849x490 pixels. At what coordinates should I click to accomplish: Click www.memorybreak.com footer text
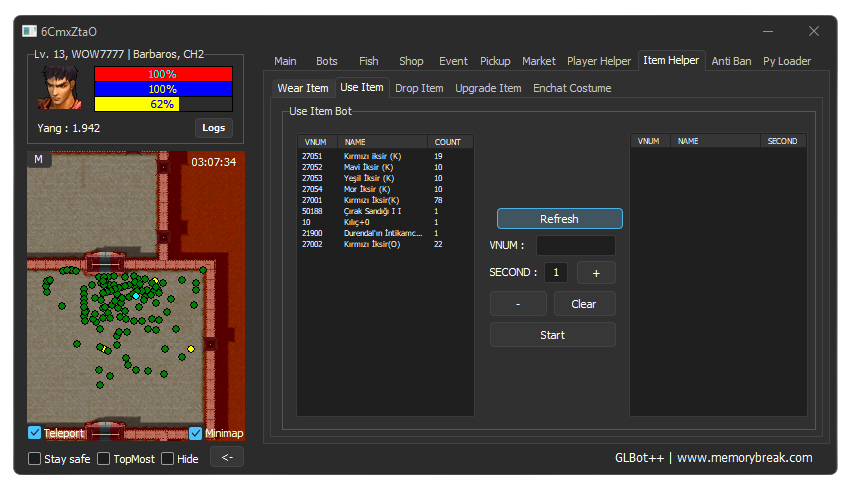pos(744,458)
